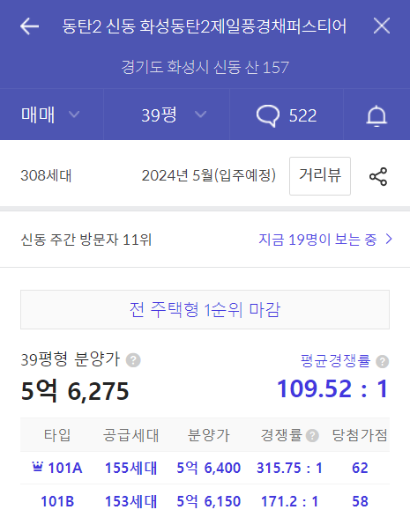
Task: Click the 타입 column header
Action: [x=57, y=435]
